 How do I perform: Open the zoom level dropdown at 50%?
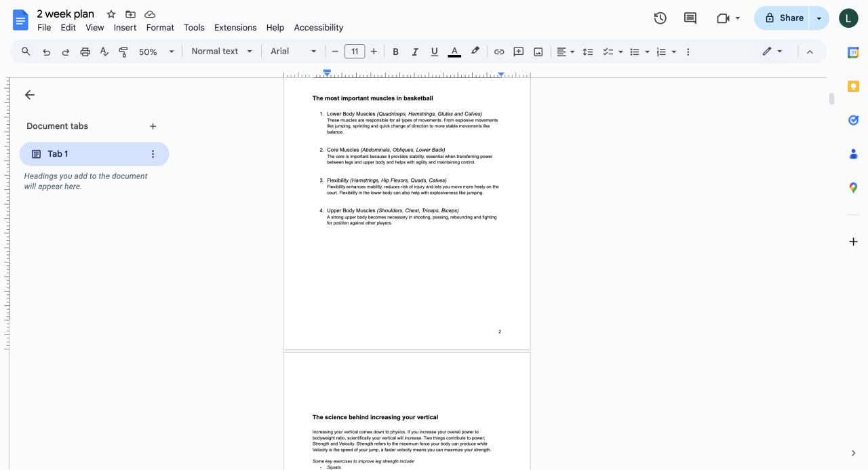[x=156, y=52]
